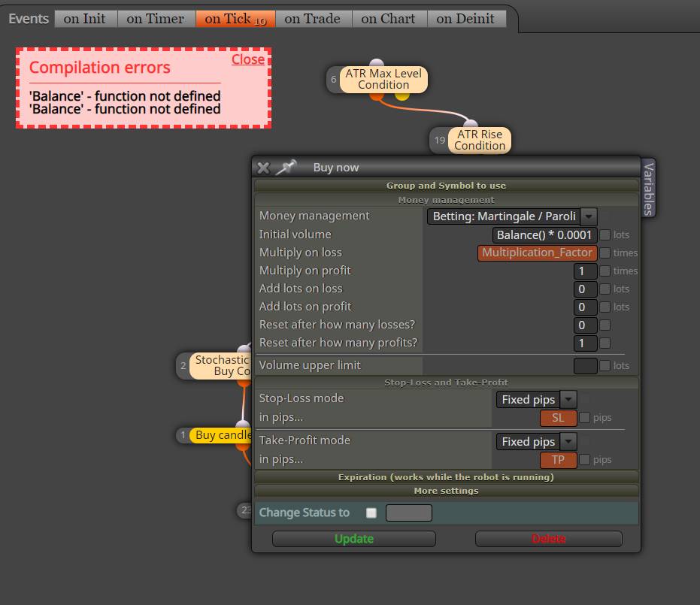The height and width of the screenshot is (605, 700).
Task: Toggle the checkbox beside Volume upper limit lots
Action: [605, 366]
